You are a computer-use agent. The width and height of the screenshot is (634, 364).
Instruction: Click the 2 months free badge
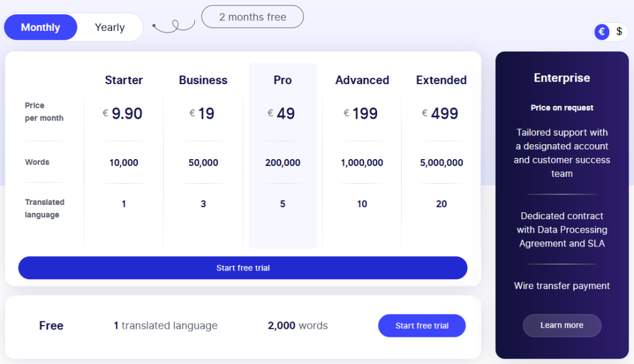[253, 17]
